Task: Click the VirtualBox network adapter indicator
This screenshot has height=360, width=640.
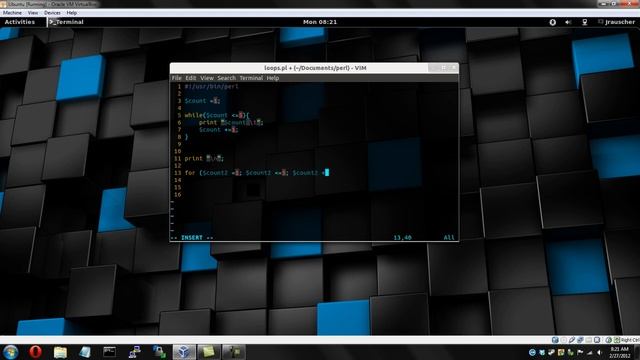Action: click(580, 340)
